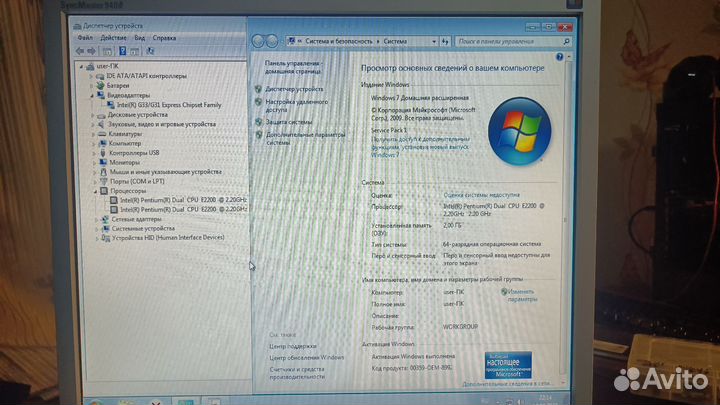Click the Мониторы category icon
Viewport: 720px width, 405px height.
click(x=101, y=162)
